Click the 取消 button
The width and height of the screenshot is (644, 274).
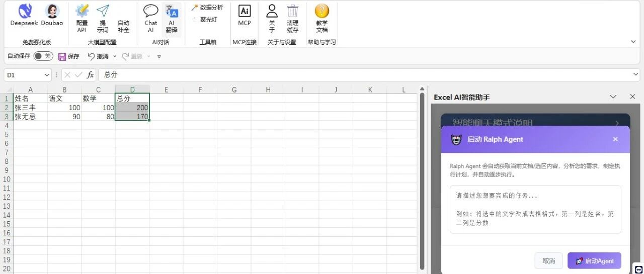tap(548, 261)
